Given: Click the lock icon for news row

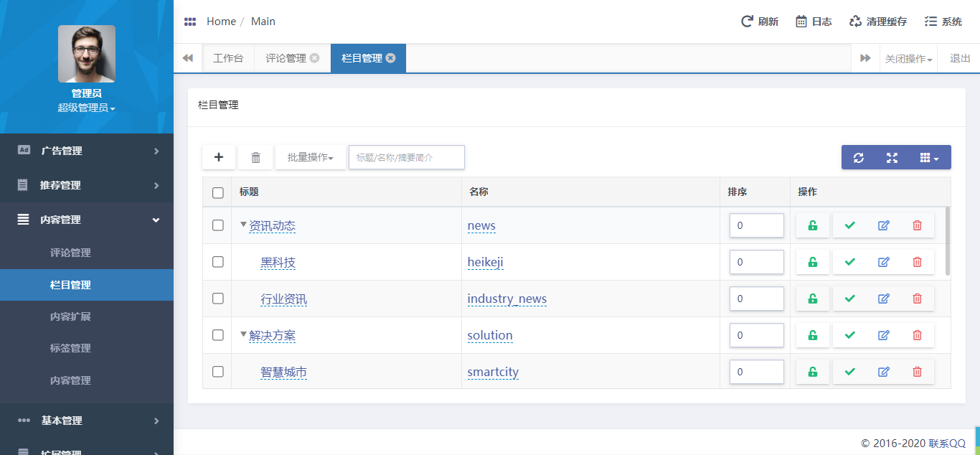Looking at the screenshot, I should coord(812,225).
